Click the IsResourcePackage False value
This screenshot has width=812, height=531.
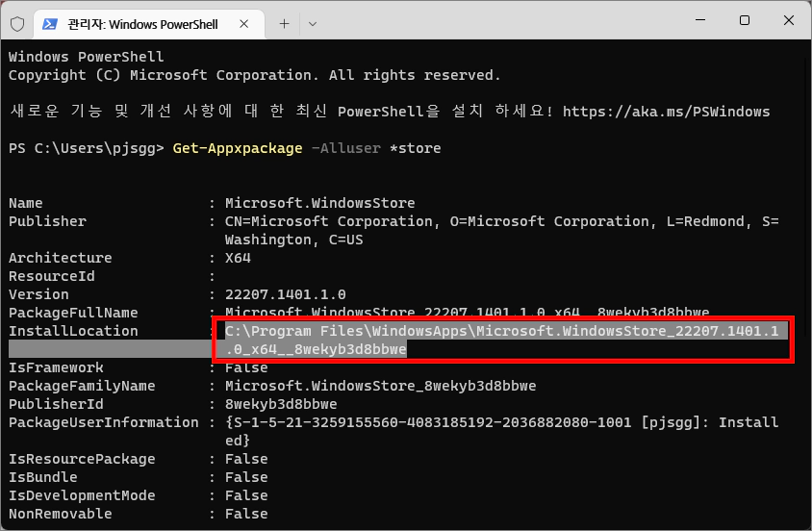tap(246, 459)
